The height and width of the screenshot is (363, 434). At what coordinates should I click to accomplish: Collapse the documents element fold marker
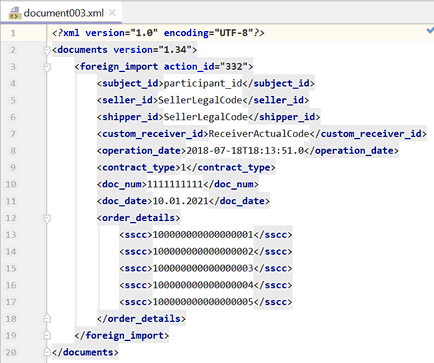(x=47, y=50)
